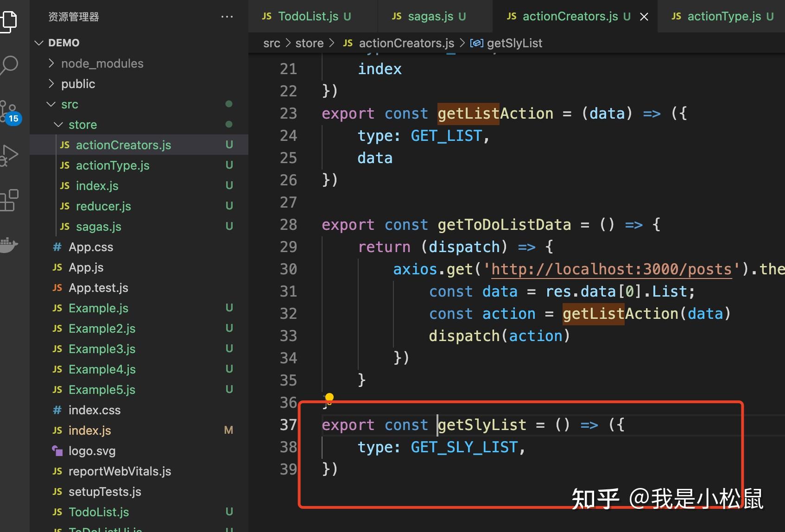The image size is (785, 532).
Task: Open sagas.js in the store folder
Action: [139, 227]
